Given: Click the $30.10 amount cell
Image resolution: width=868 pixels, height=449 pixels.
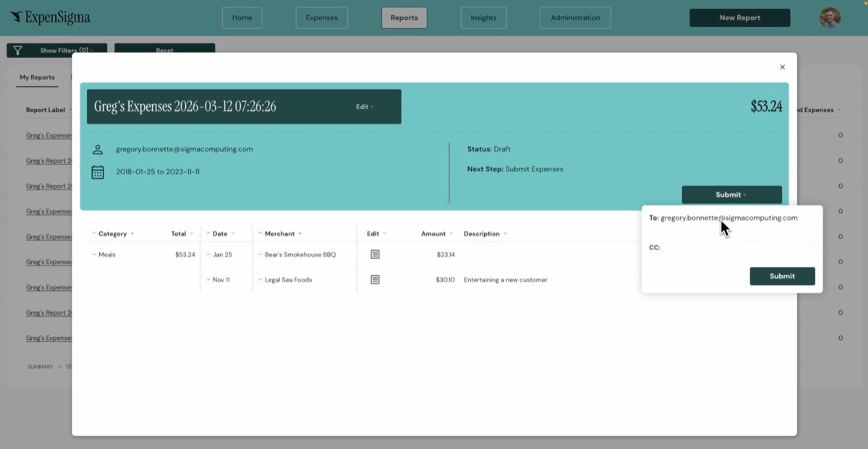Looking at the screenshot, I should coord(445,280).
